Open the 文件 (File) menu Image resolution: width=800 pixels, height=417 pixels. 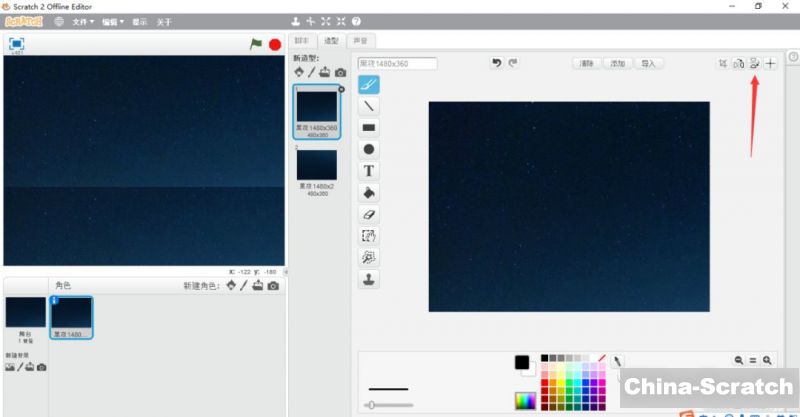pos(83,21)
